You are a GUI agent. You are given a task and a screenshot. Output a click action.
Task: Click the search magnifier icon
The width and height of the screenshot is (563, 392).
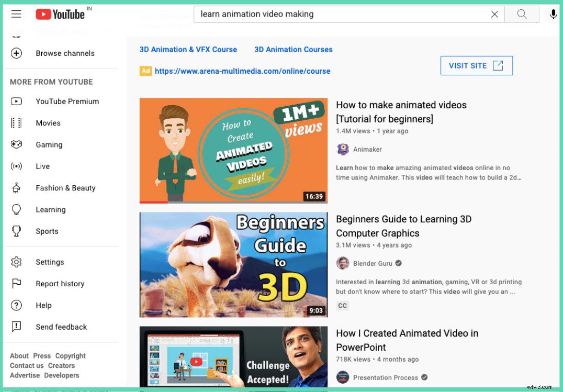point(522,14)
